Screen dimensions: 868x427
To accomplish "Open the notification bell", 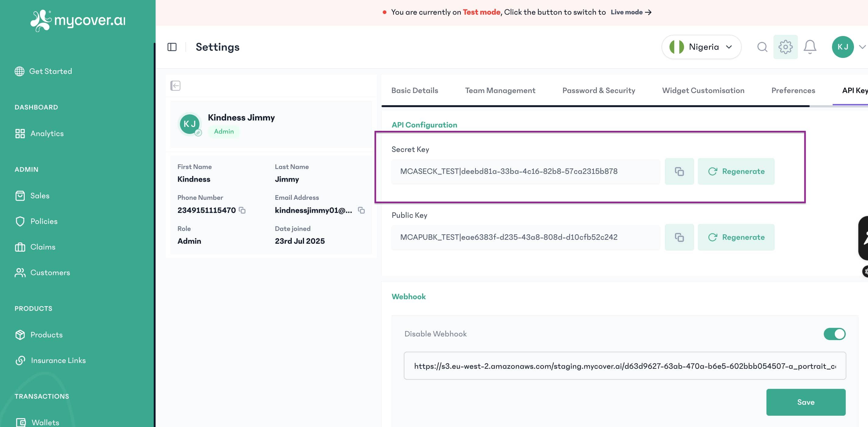I will [x=810, y=47].
